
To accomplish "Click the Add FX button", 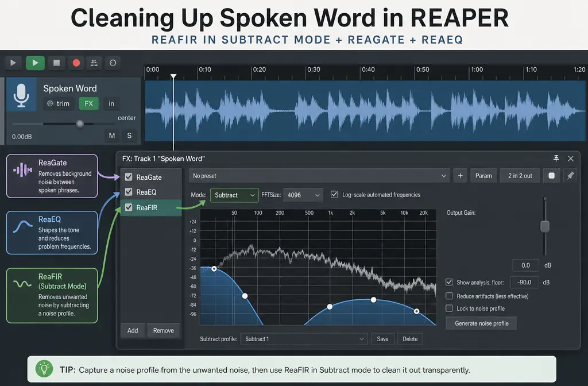I will [133, 330].
